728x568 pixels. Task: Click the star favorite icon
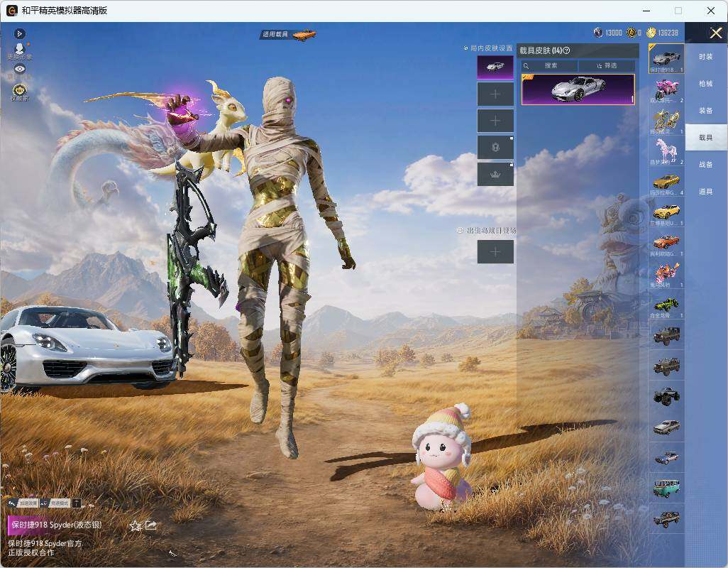coord(135,525)
